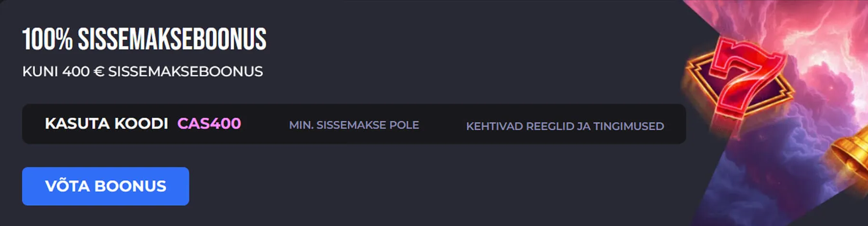Click the 100% figure in the headline
This screenshot has width=868, height=226.
coord(47,39)
